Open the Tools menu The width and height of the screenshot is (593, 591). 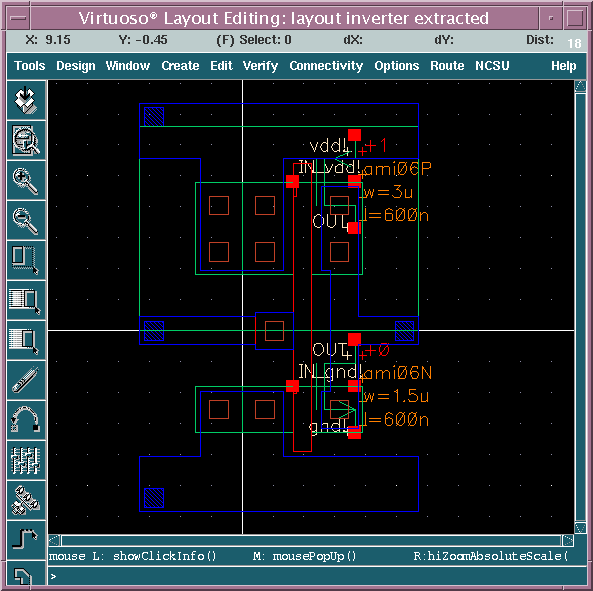pyautogui.click(x=30, y=66)
